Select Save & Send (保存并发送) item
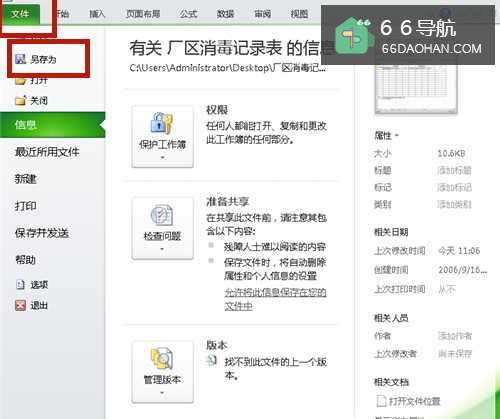 tap(42, 233)
